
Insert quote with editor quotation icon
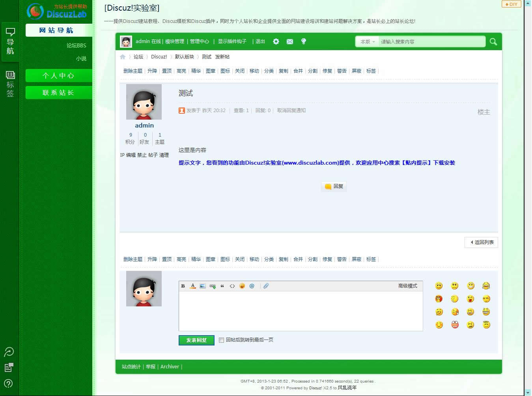(222, 286)
